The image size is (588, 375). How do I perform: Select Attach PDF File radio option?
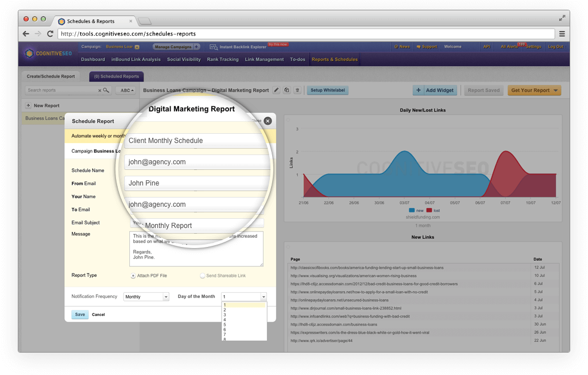pos(133,276)
